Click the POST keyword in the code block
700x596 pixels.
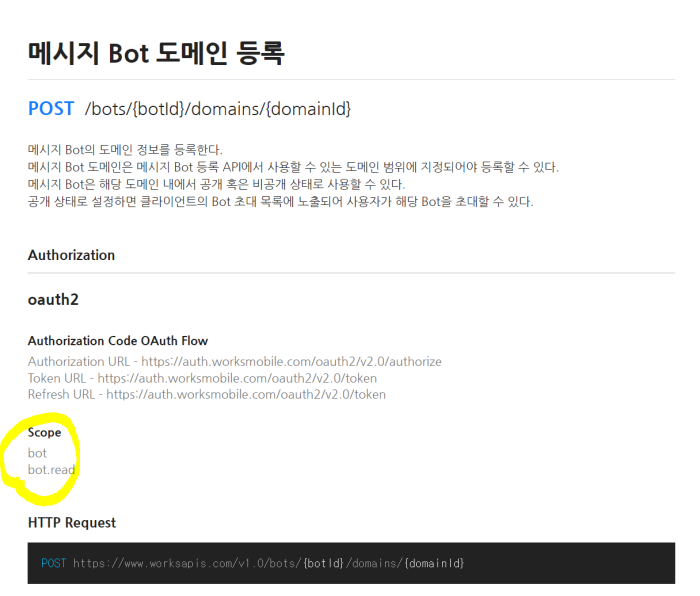[54, 563]
